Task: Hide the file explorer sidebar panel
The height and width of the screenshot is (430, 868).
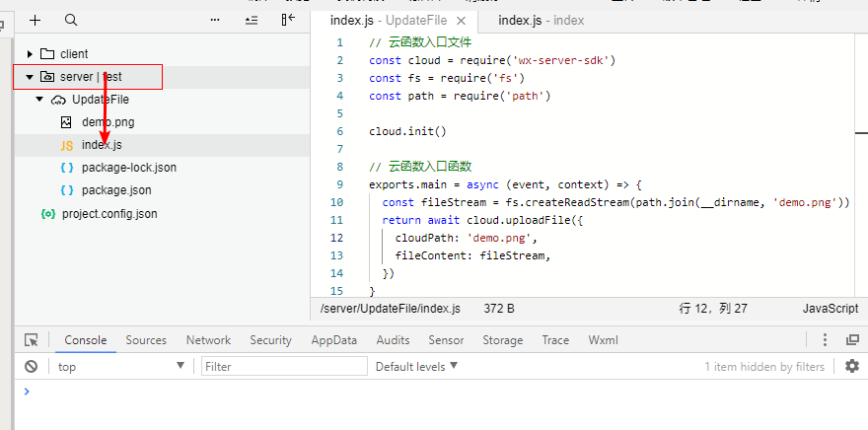Action: coord(288,20)
